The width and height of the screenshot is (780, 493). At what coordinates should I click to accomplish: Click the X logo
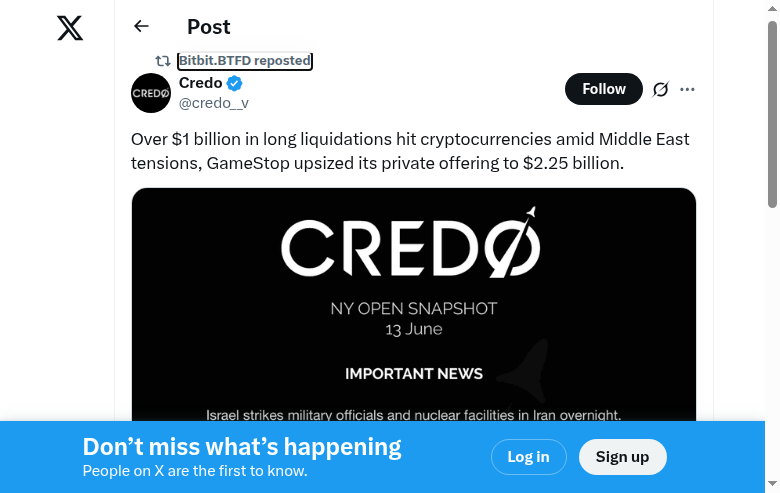[x=70, y=28]
